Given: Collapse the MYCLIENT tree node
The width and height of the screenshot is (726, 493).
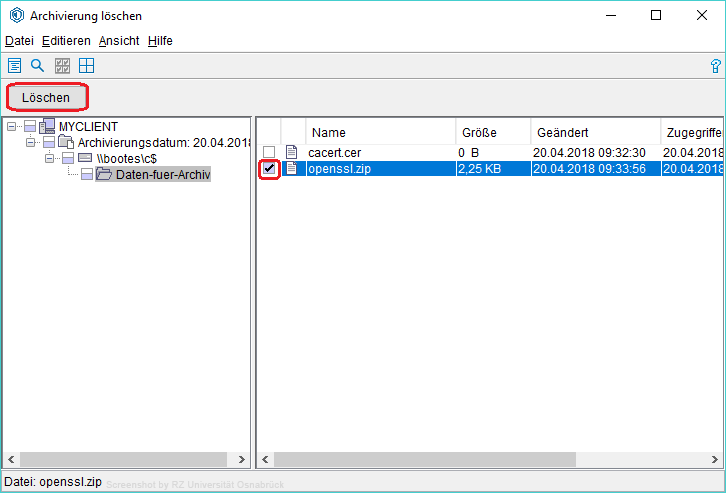Looking at the screenshot, I should pyautogui.click(x=11, y=126).
